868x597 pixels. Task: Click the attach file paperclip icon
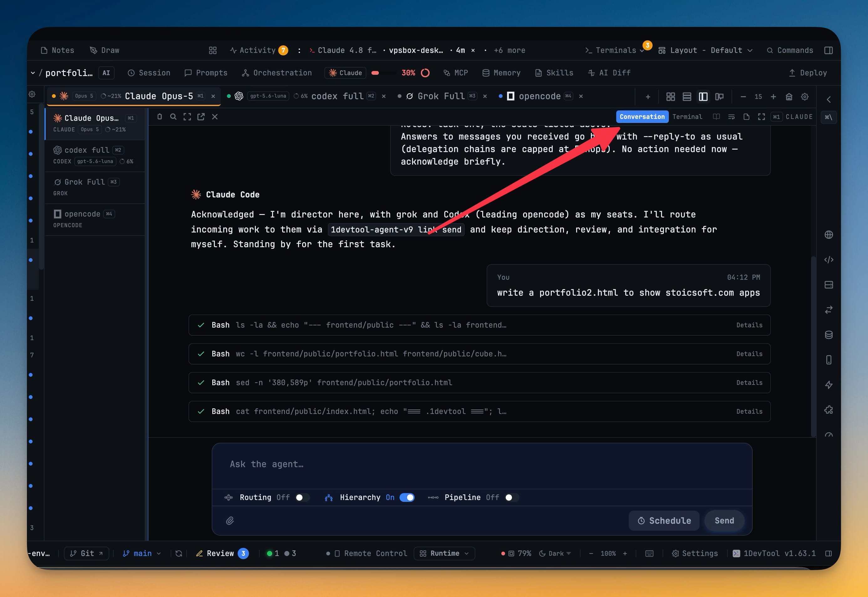point(230,521)
